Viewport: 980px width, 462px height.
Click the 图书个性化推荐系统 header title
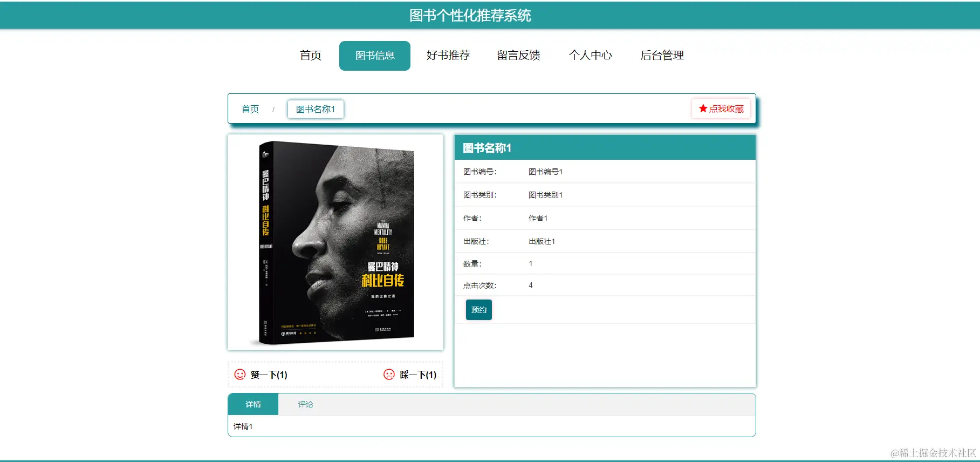pyautogui.click(x=470, y=15)
